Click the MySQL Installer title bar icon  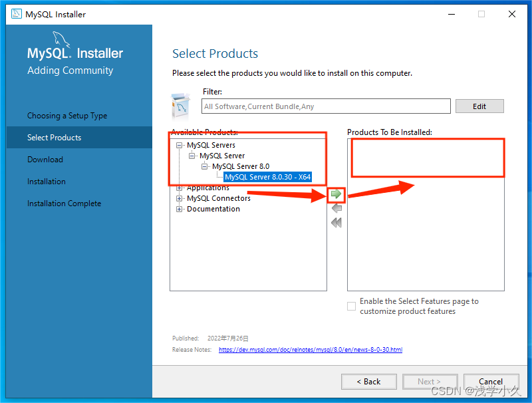[16, 14]
